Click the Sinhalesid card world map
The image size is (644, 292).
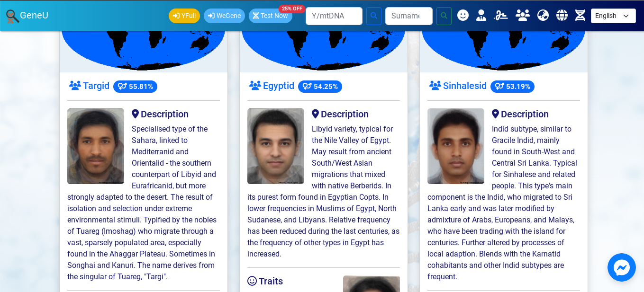(504, 51)
